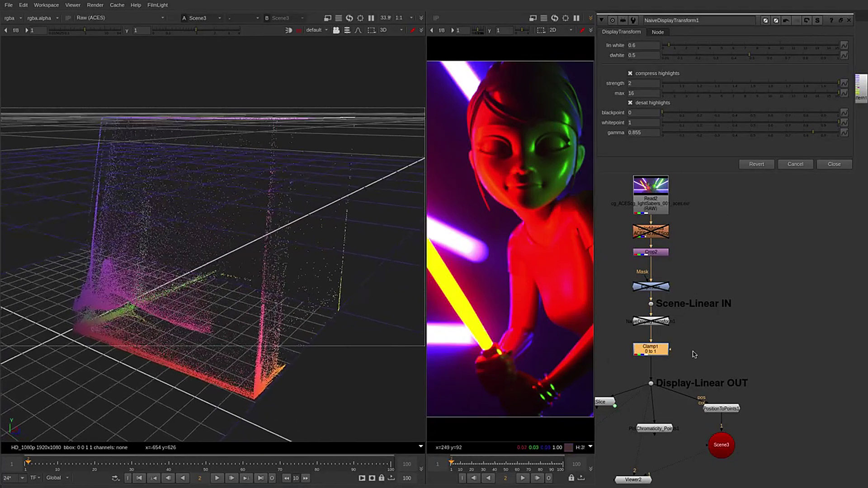Select the red Scene3 node
The image size is (868, 488).
pos(721,445)
